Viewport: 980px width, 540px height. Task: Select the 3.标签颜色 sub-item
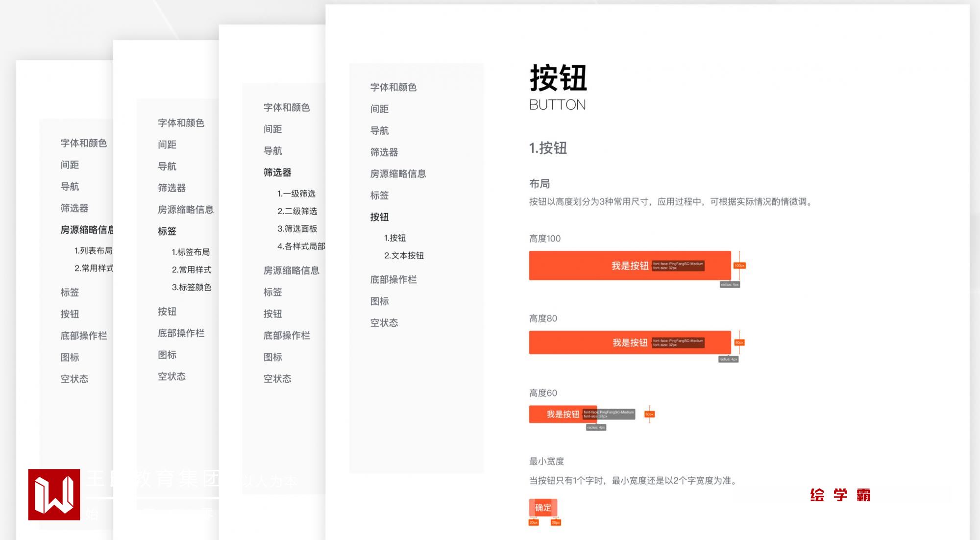191,287
